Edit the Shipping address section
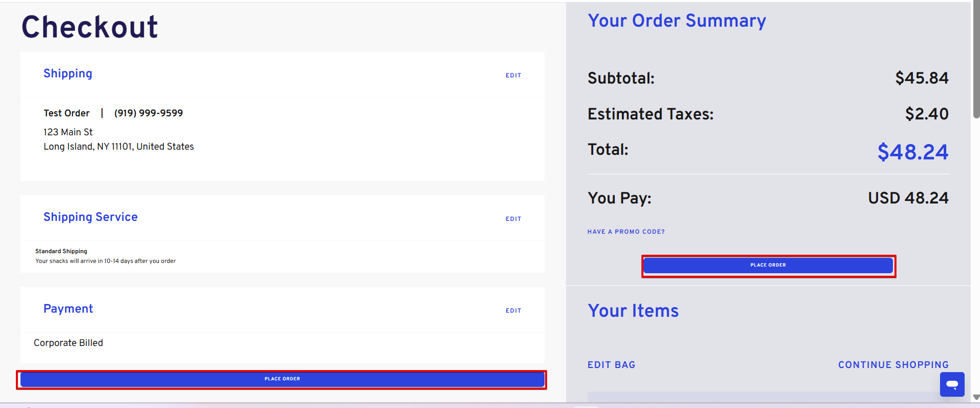The height and width of the screenshot is (408, 980). [513, 75]
